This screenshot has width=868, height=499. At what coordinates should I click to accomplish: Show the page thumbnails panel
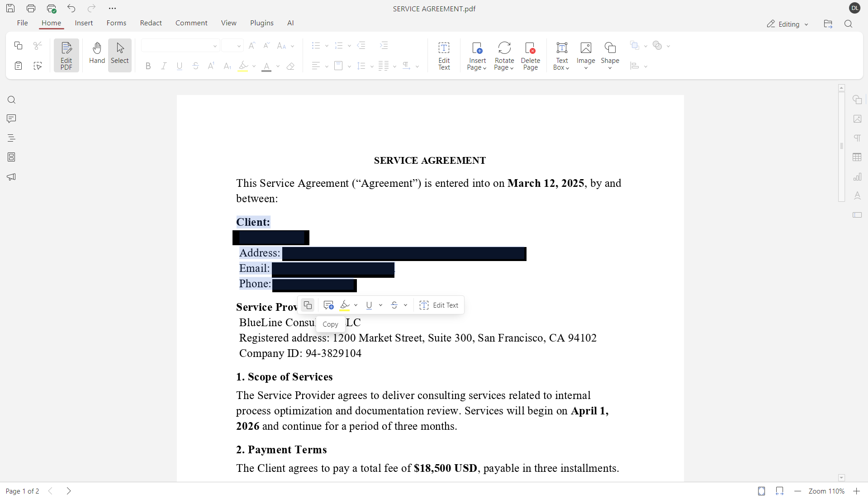point(11,157)
